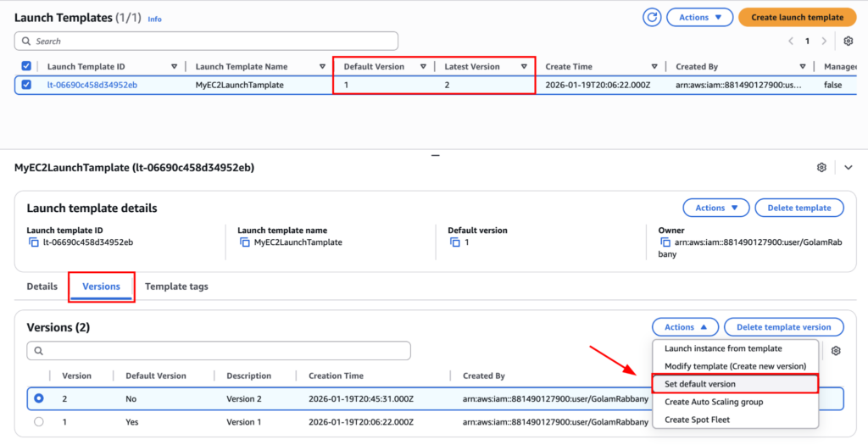
Task: Click the refresh launch templates icon
Action: pos(652,17)
